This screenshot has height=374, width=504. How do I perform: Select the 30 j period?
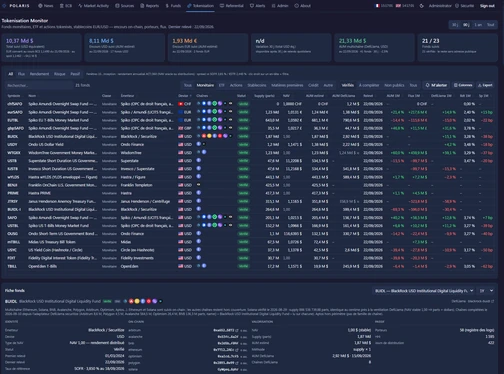tap(455, 25)
